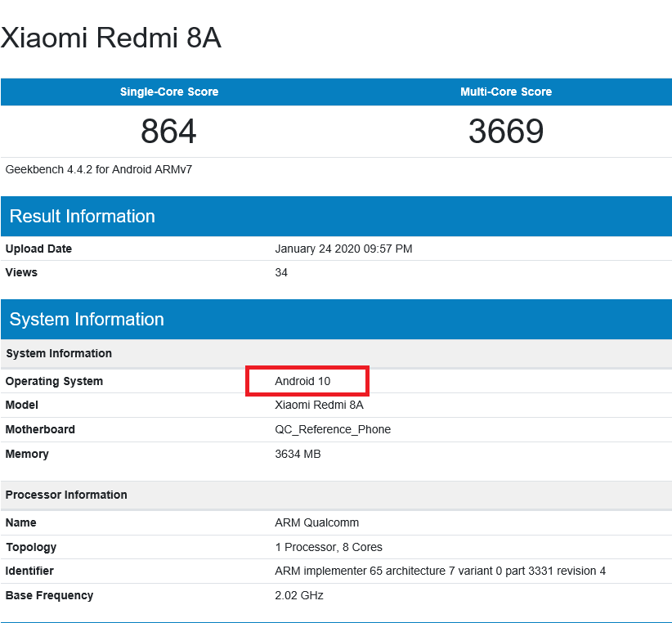Click the gray System Information subheader row
Viewport: 672px width, 623px height.
coord(336,353)
